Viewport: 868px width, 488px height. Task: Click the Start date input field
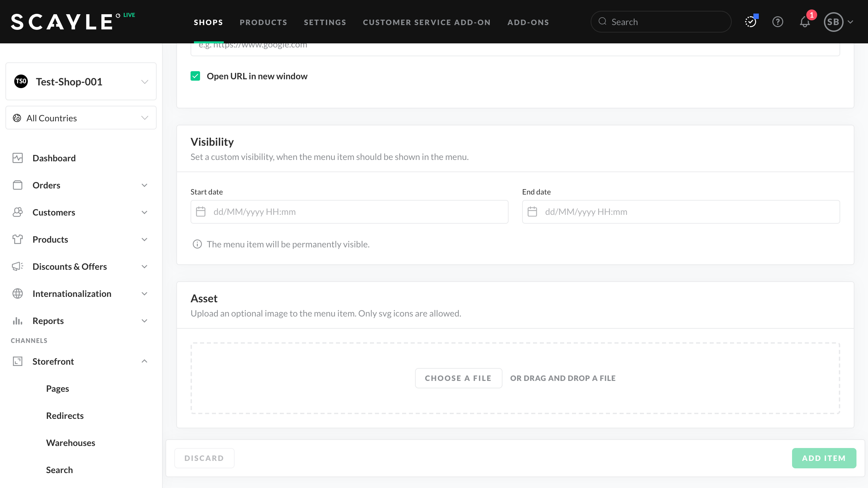pos(356,212)
